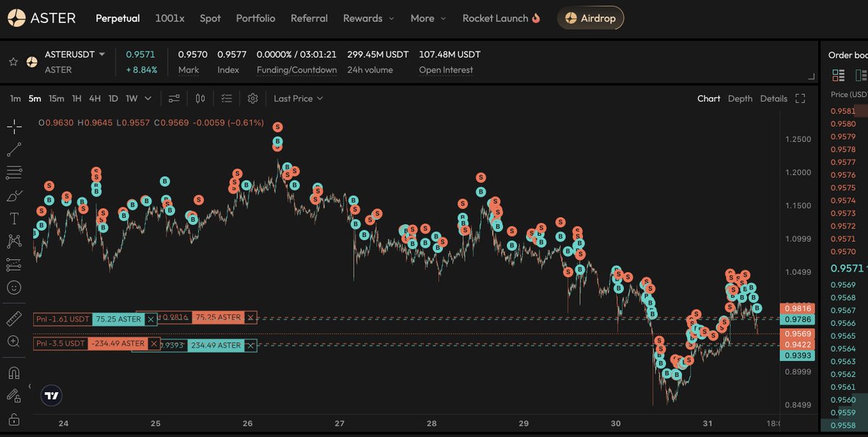Select the crosshair cursor tool

14,127
